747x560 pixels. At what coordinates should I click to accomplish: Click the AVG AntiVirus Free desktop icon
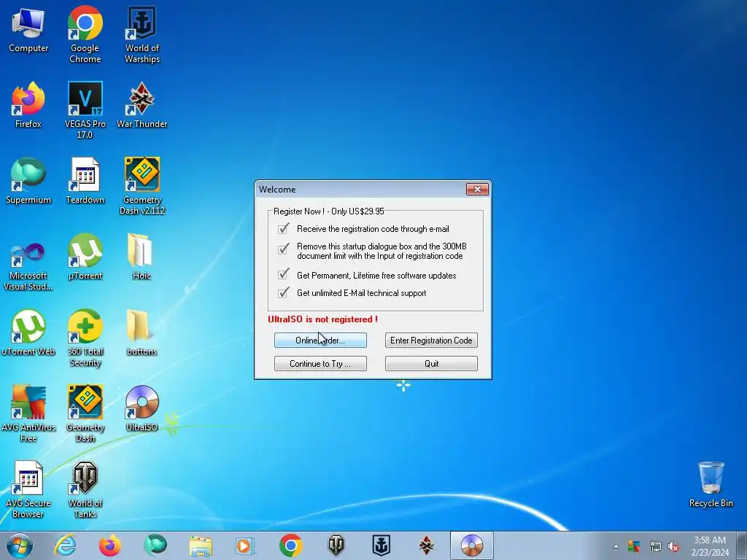click(28, 414)
